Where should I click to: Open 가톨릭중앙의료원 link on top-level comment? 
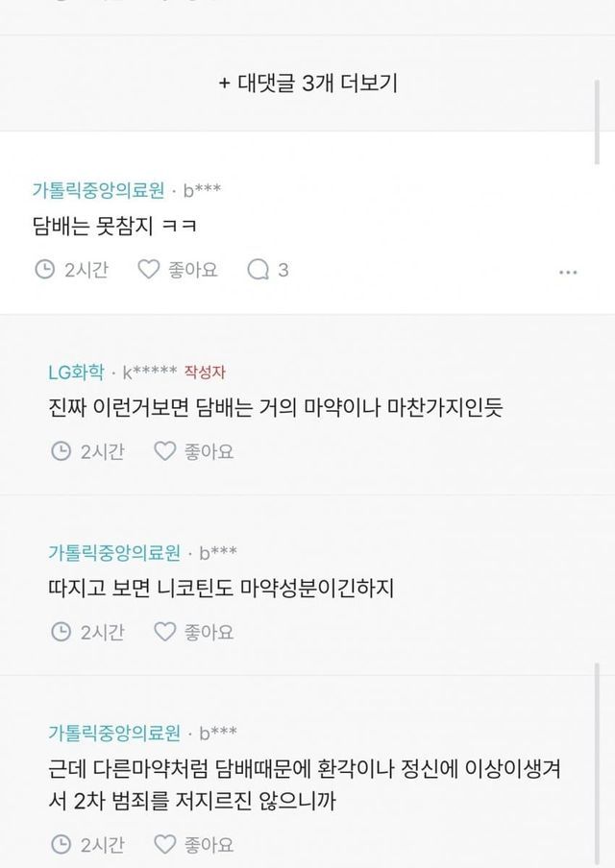tap(98, 190)
